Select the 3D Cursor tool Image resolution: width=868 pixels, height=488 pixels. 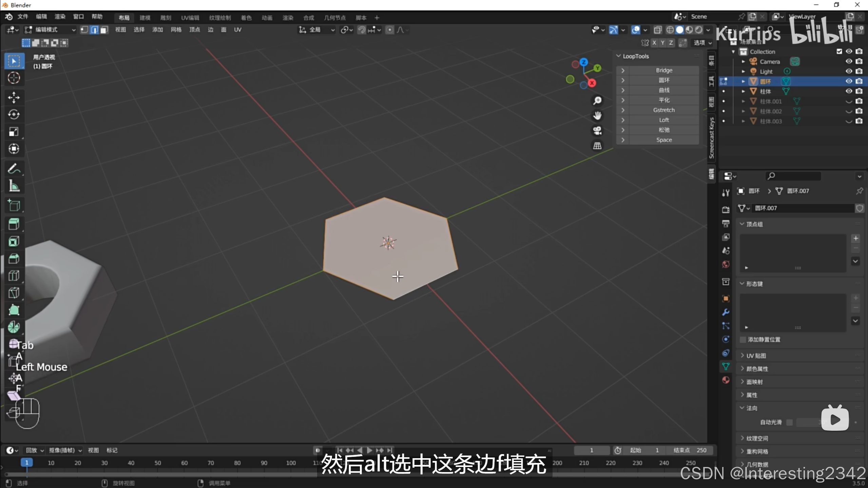coord(14,78)
